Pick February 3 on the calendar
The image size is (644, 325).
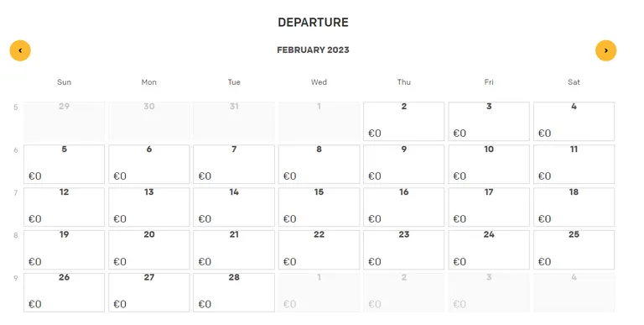coord(489,122)
